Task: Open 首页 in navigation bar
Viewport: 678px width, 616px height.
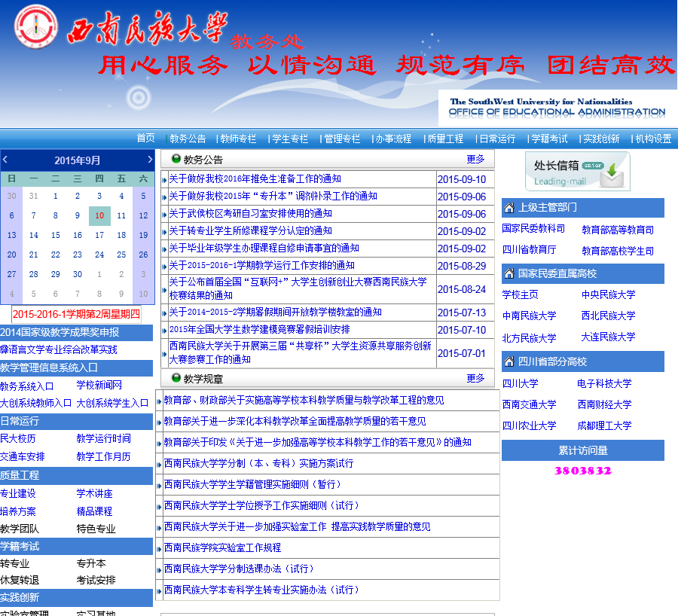Action: [145, 138]
